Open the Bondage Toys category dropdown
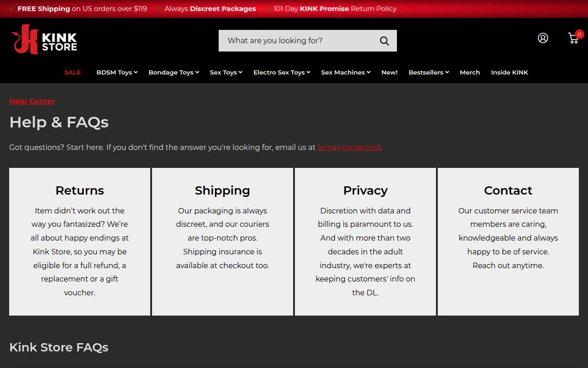Screen dimensions: 588x368 173,72
